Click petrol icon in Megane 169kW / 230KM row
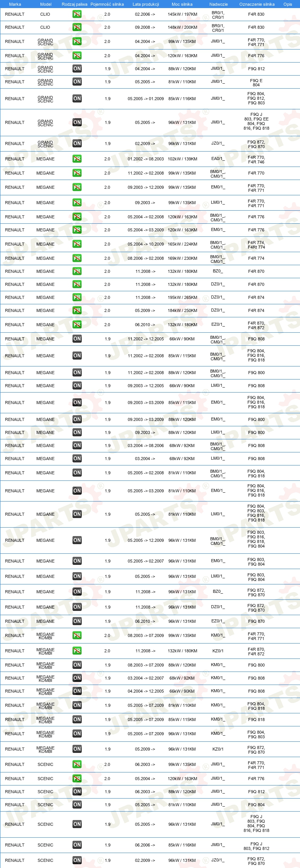300x868 pixels. 77,258
